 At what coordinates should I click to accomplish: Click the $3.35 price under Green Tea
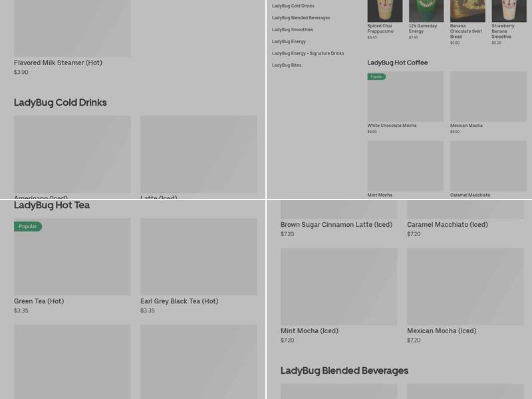pyautogui.click(x=21, y=311)
